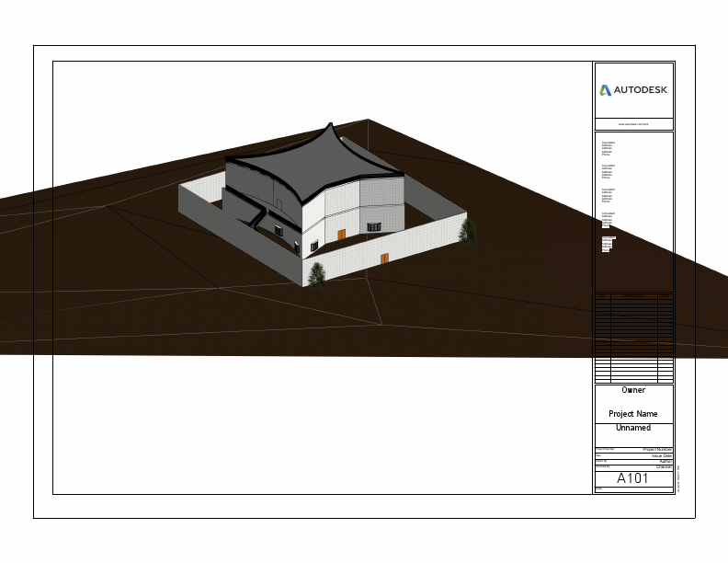Select the "Issue Date" value

click(x=662, y=456)
